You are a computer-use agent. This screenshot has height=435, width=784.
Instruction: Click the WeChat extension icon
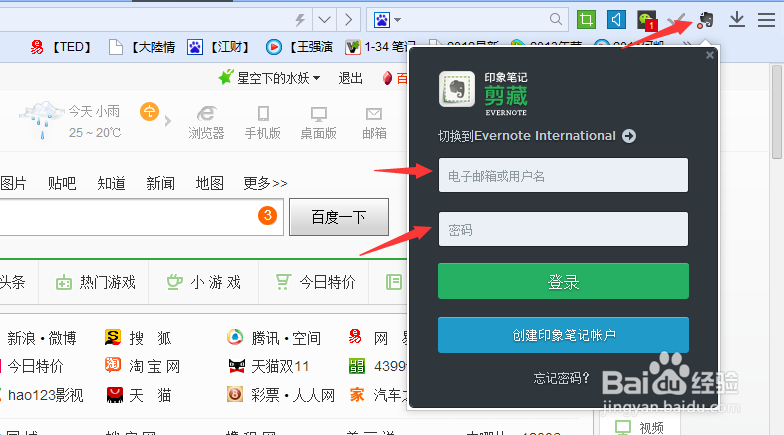[x=647, y=20]
